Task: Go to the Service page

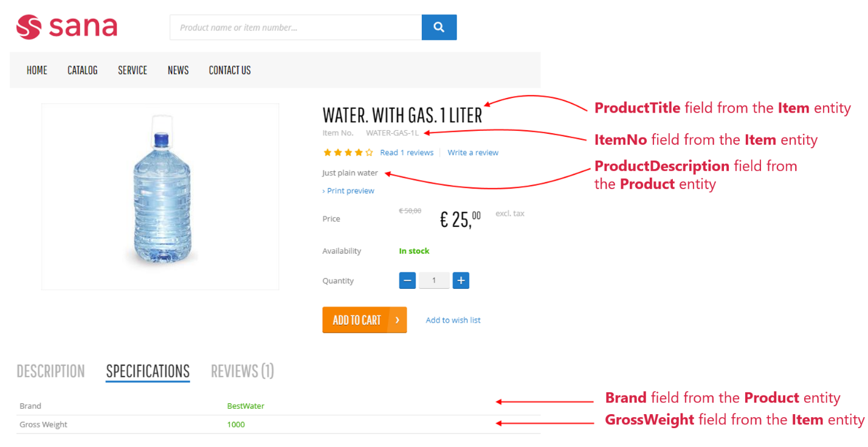Action: pos(133,70)
